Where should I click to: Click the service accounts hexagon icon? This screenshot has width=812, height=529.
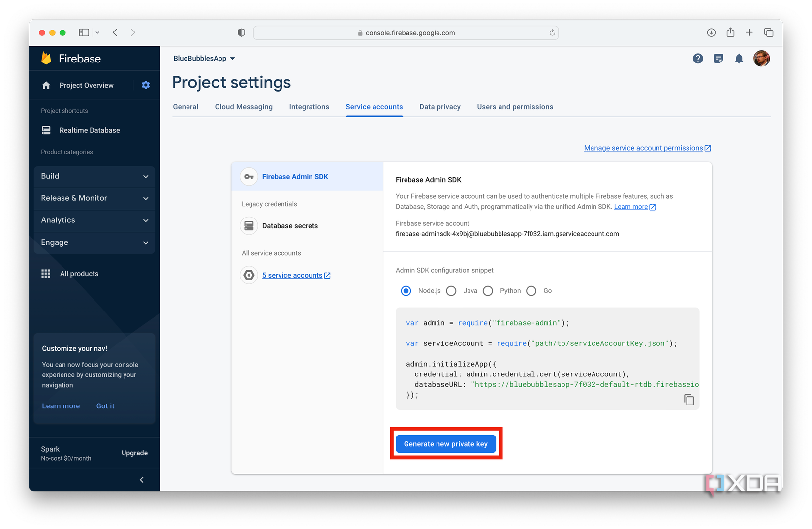click(249, 275)
